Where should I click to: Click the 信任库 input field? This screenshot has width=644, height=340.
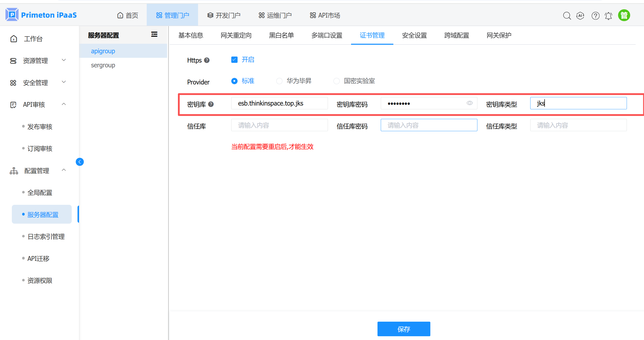(x=279, y=125)
